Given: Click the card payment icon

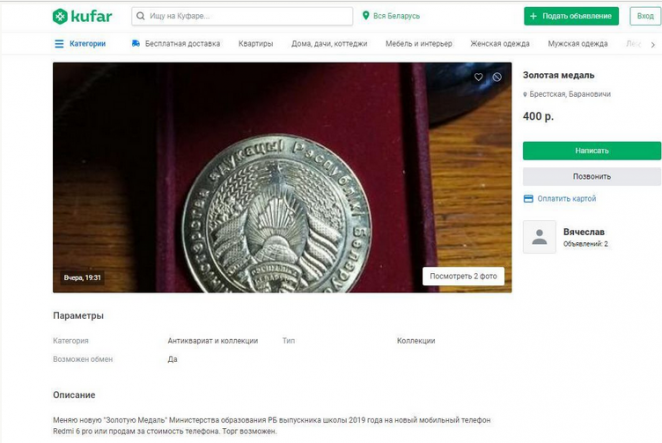Looking at the screenshot, I should pos(529,199).
